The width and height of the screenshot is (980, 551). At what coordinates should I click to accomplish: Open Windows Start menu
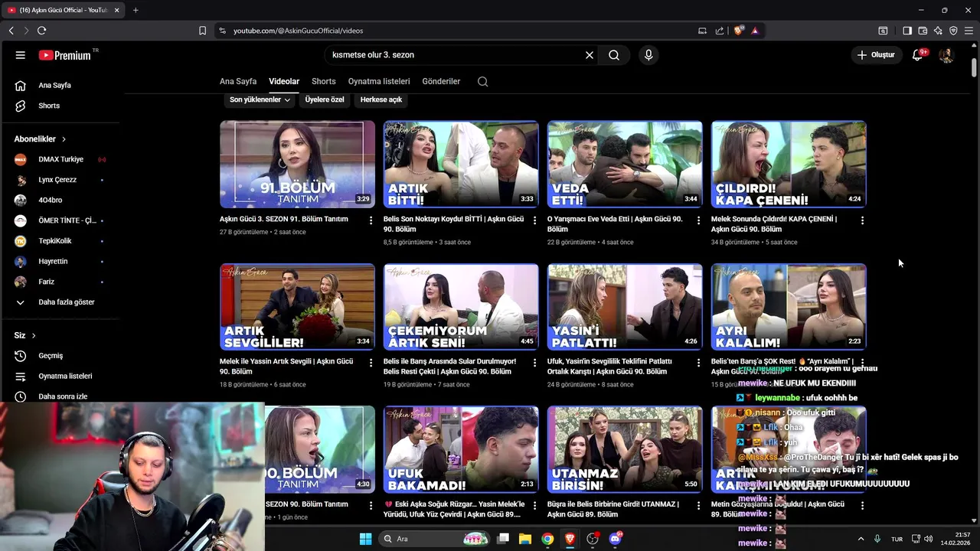click(365, 539)
